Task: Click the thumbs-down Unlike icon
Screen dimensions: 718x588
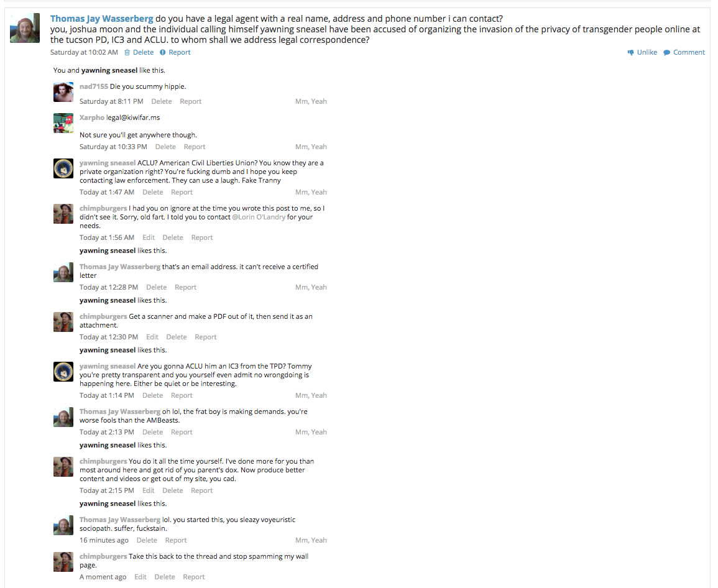Action: coord(630,52)
